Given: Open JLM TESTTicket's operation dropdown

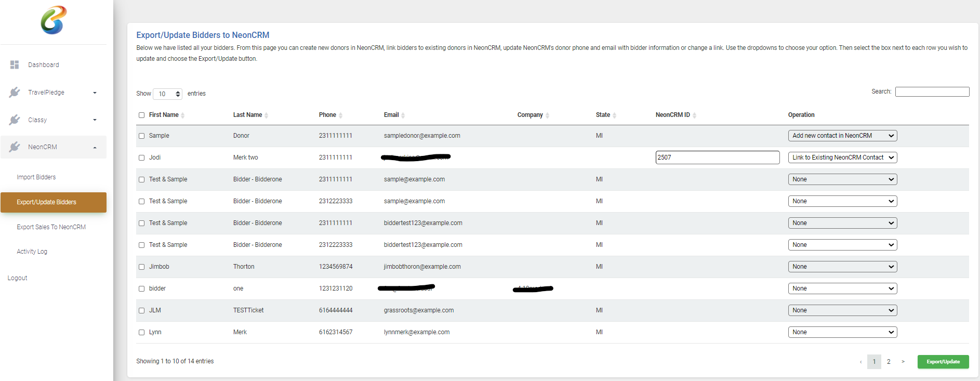Looking at the screenshot, I should coord(842,310).
